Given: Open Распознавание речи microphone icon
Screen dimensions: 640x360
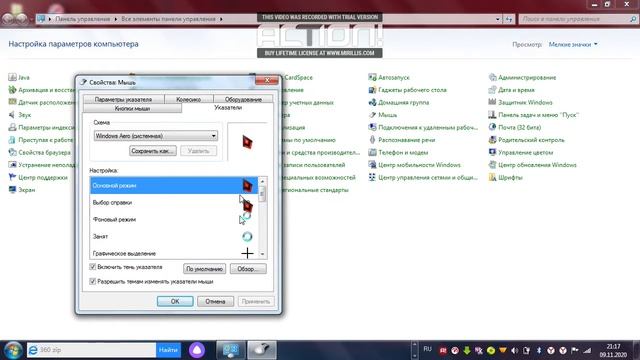Looking at the screenshot, I should point(372,140).
